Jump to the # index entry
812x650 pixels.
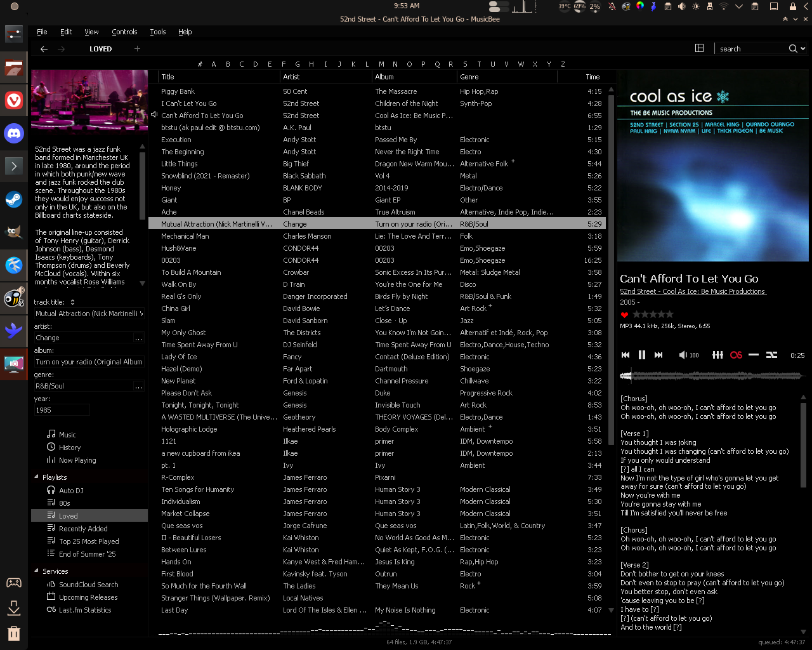point(200,64)
